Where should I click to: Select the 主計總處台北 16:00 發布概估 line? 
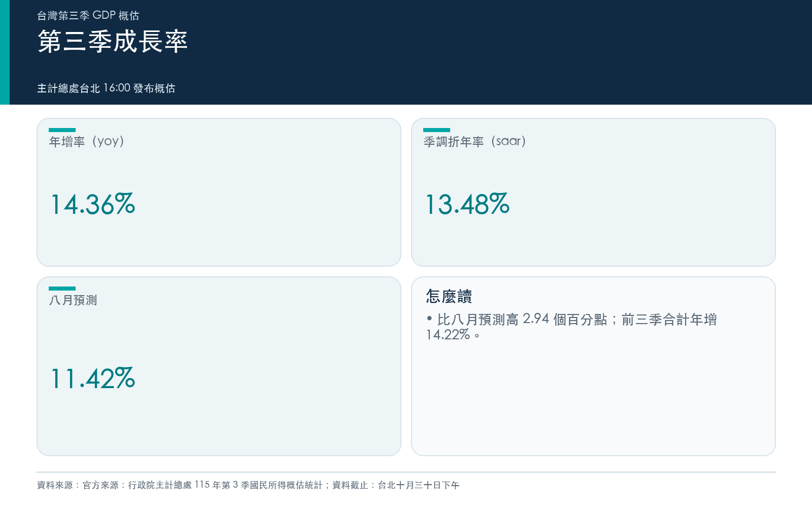click(x=106, y=88)
